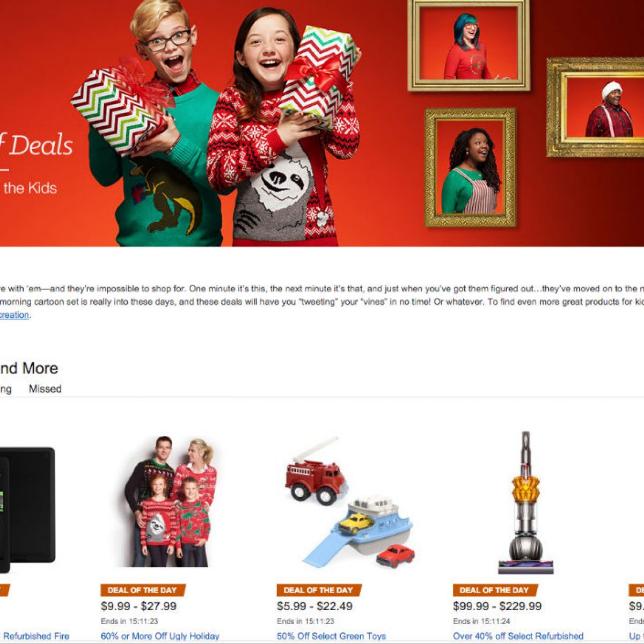Select the Dyson vacuum product image
Viewport: 644px width, 644px height.
tap(525, 502)
